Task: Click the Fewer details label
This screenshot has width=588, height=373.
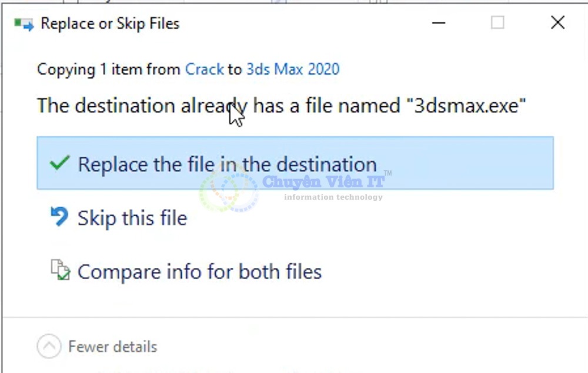Action: click(x=112, y=347)
